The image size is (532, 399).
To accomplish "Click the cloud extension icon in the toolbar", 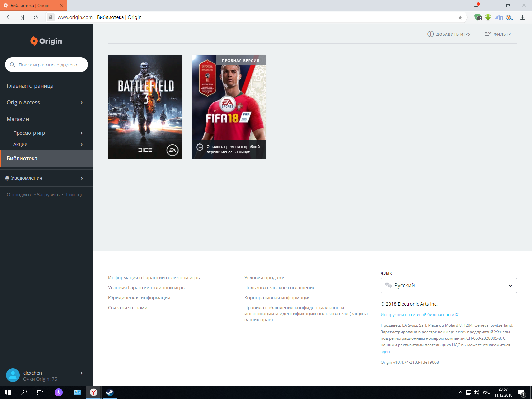I will [499, 18].
